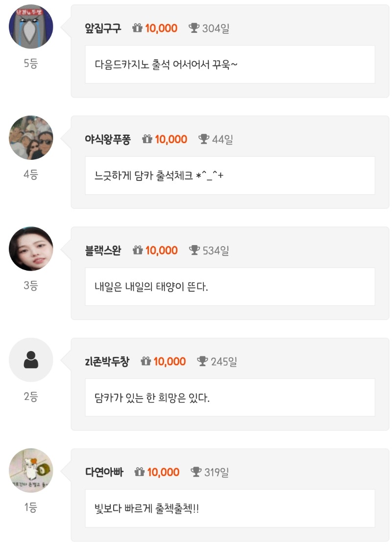
Task: Click the gift icon beside 리존박두창
Action: coord(146,362)
